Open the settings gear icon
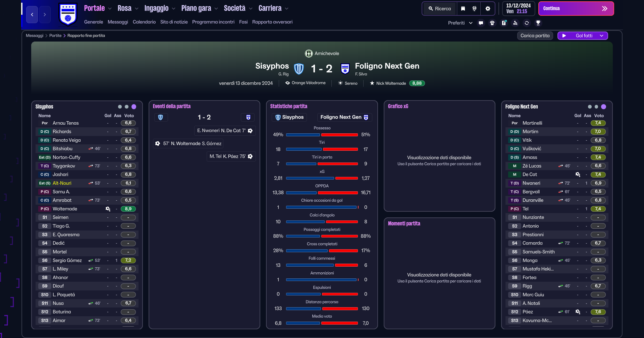The image size is (644, 338). point(488,9)
